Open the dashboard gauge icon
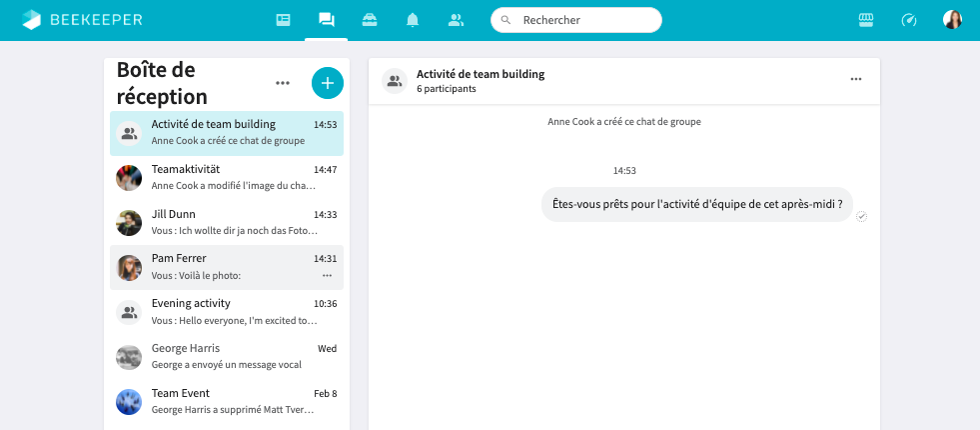The height and width of the screenshot is (430, 980). (x=908, y=20)
